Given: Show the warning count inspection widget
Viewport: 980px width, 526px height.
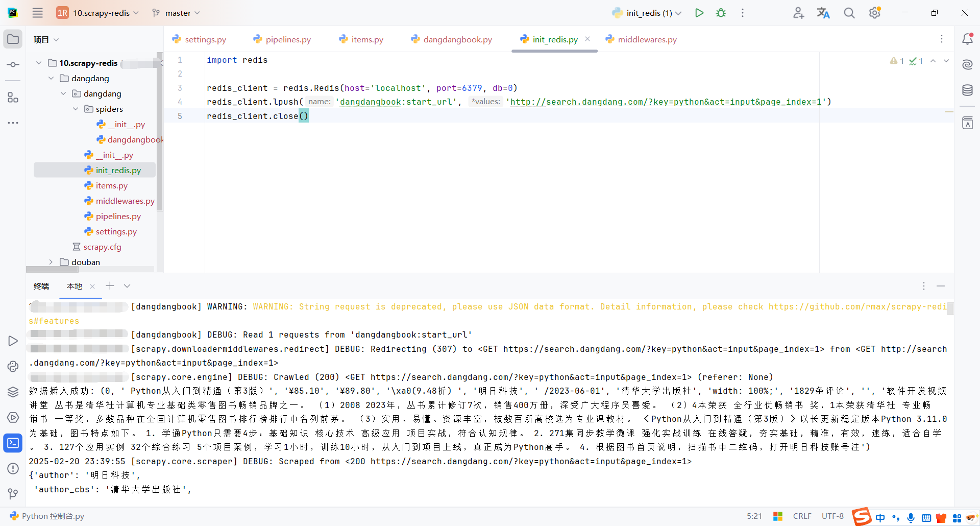Looking at the screenshot, I should tap(897, 61).
